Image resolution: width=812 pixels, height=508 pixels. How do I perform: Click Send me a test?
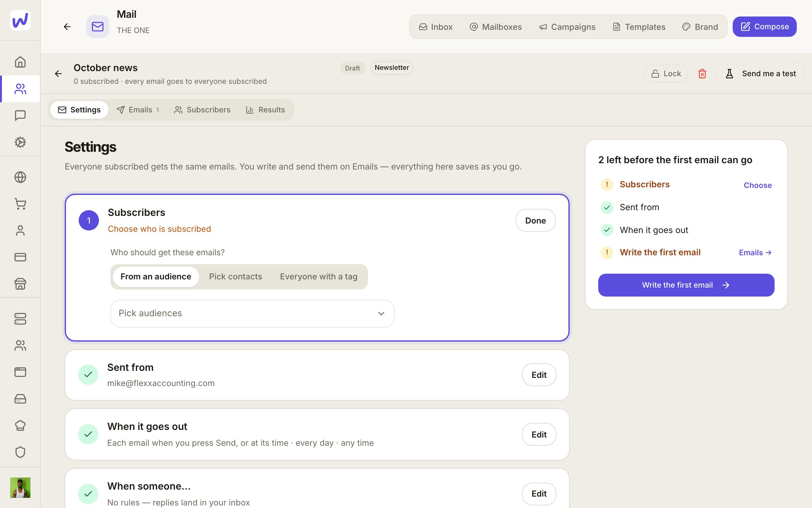(x=760, y=74)
